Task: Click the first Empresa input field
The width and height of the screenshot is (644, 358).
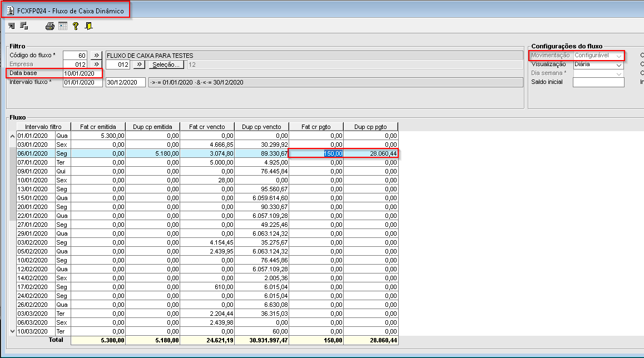Action: coord(75,64)
